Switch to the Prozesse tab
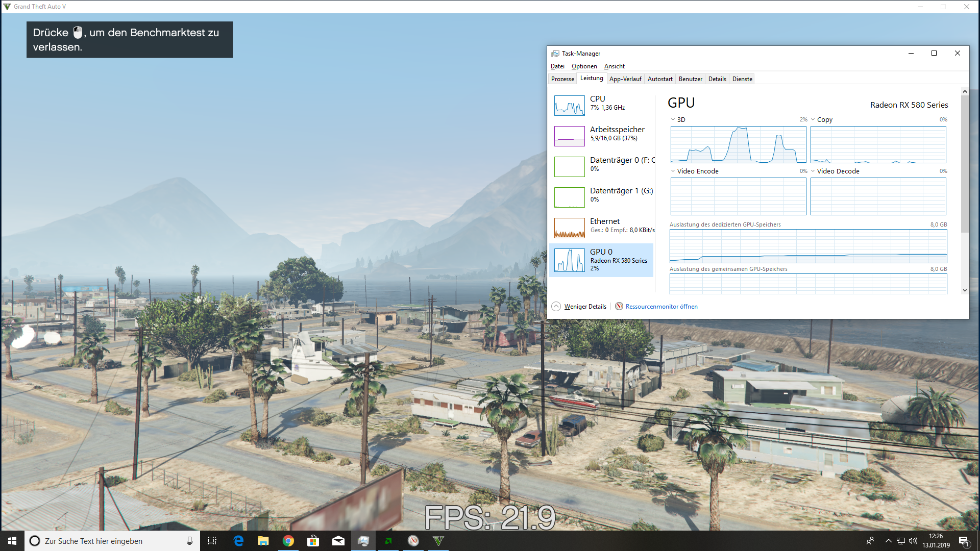The width and height of the screenshot is (980, 551). click(x=562, y=79)
